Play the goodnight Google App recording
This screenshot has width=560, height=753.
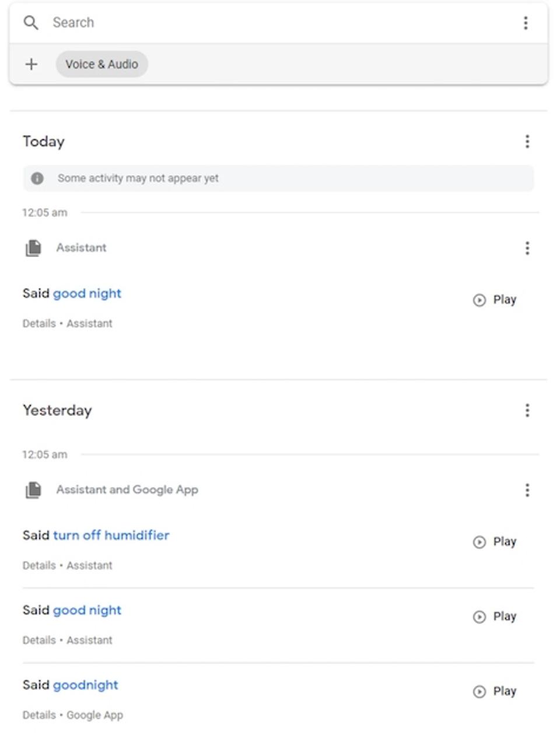point(495,691)
